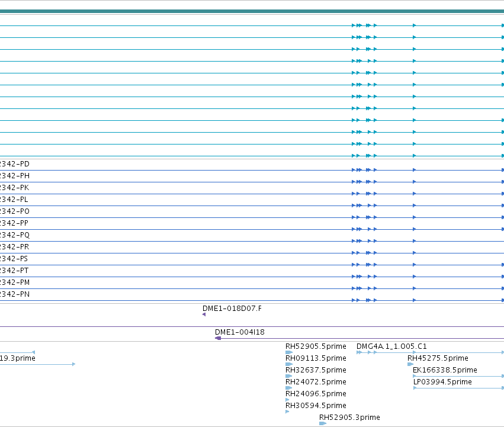Select the feature glyph under RH52905.5prime
Screen dimensions: 504x427
click(289, 352)
